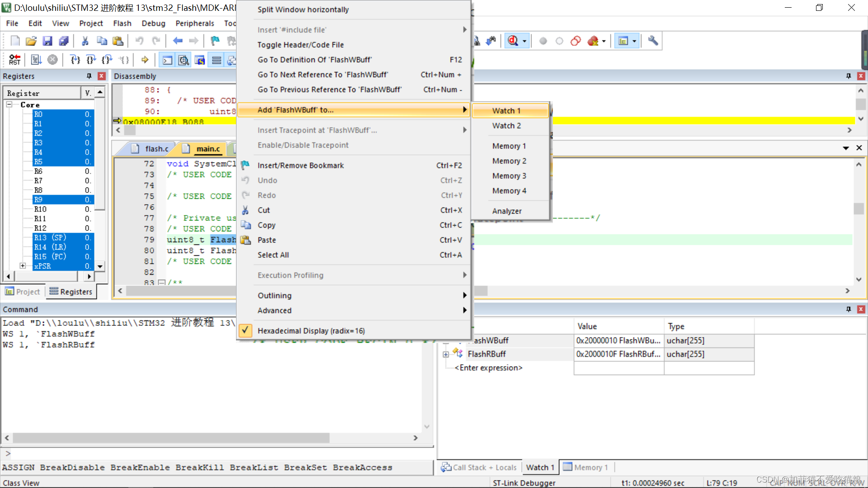Click the RST reset icon in toolbar
This screenshot has height=488, width=868.
(14, 60)
